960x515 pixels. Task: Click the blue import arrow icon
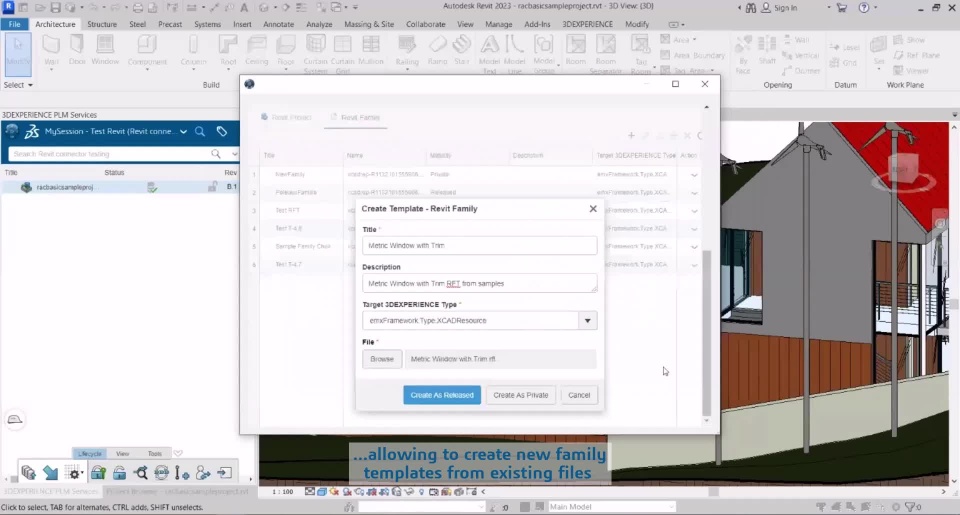click(x=50, y=473)
